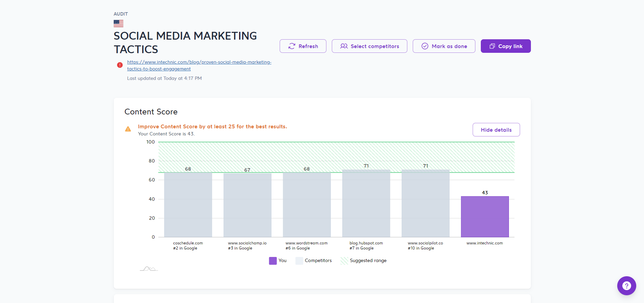Click the '#7 in Google' label

[x=362, y=248]
